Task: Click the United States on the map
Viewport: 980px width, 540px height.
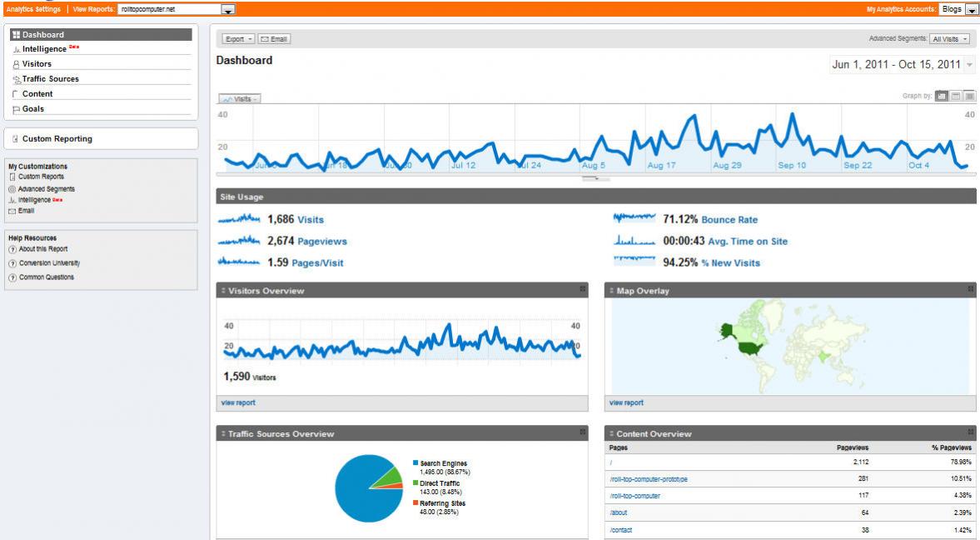Action: tap(750, 347)
